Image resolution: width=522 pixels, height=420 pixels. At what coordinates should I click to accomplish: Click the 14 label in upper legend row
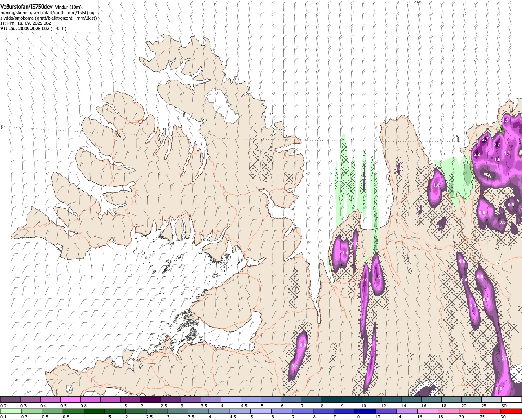click(403, 406)
